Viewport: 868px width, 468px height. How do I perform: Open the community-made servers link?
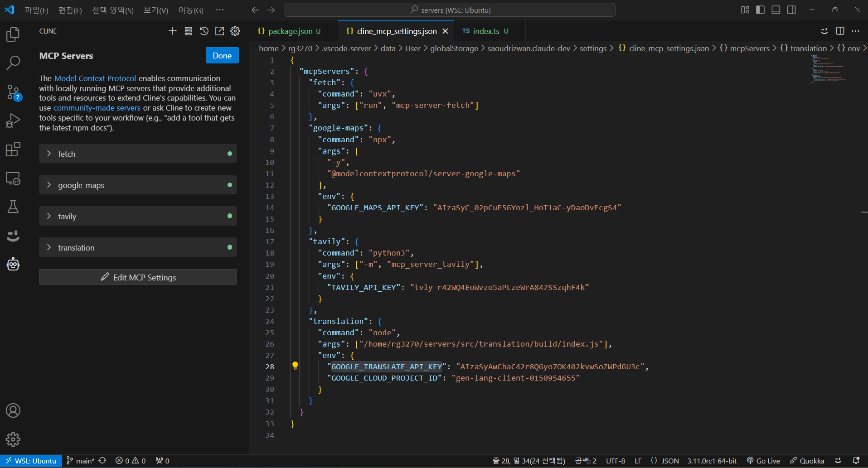tap(97, 108)
